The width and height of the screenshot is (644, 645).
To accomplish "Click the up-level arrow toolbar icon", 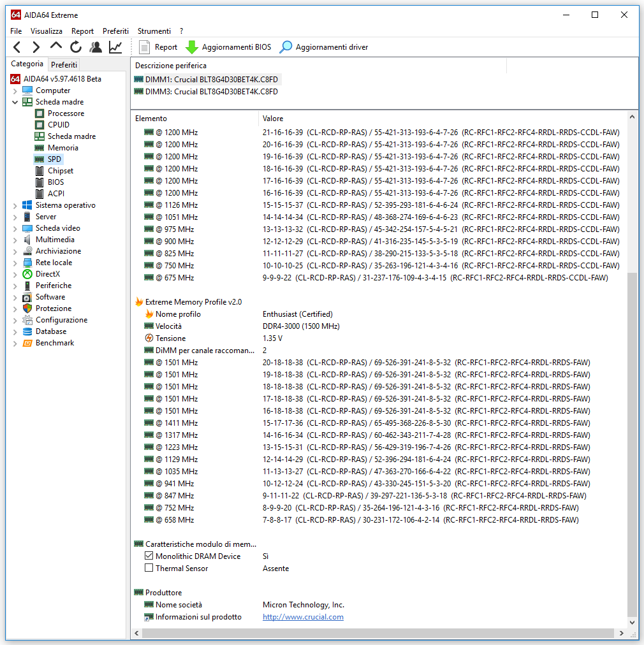I will [x=56, y=47].
